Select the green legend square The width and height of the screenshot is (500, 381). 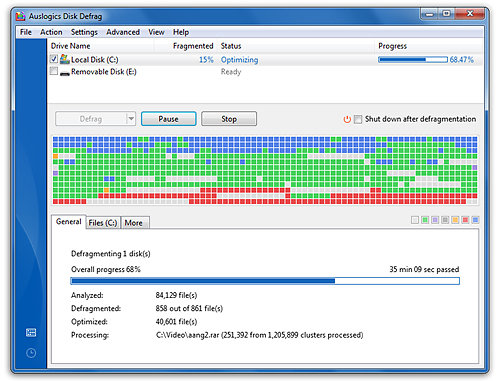(x=425, y=220)
